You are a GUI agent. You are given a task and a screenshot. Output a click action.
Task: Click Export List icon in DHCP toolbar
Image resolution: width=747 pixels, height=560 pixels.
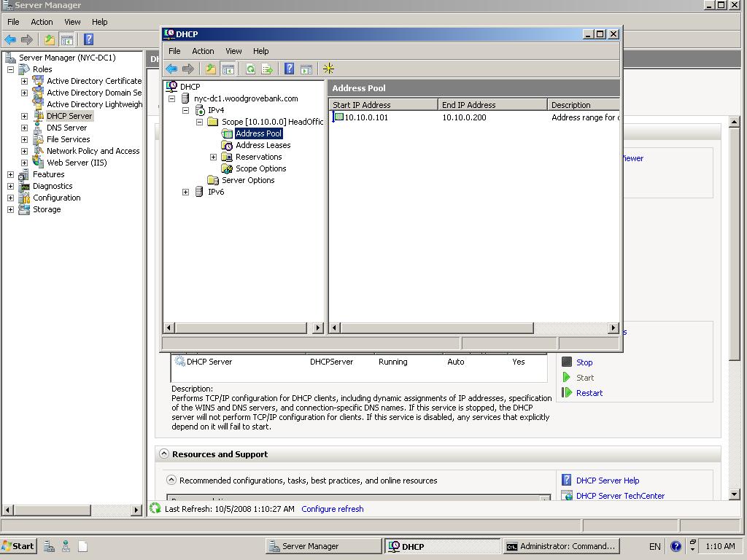point(267,69)
